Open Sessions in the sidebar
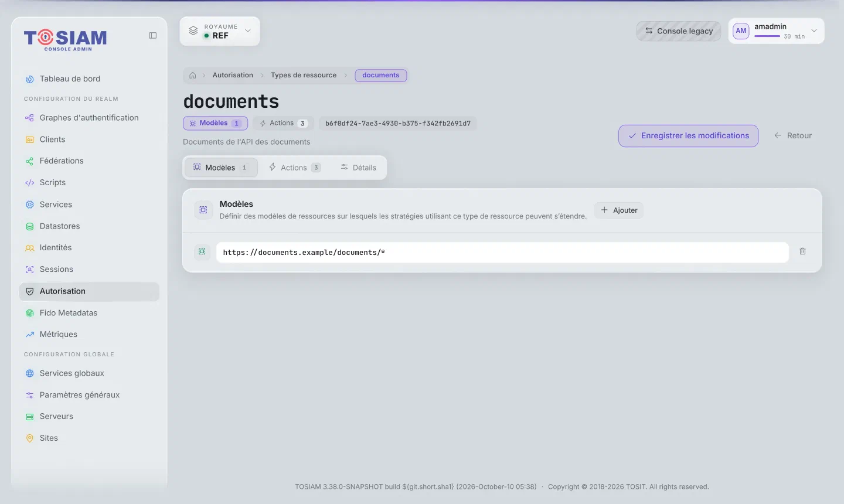The image size is (844, 504). [x=89, y=270]
